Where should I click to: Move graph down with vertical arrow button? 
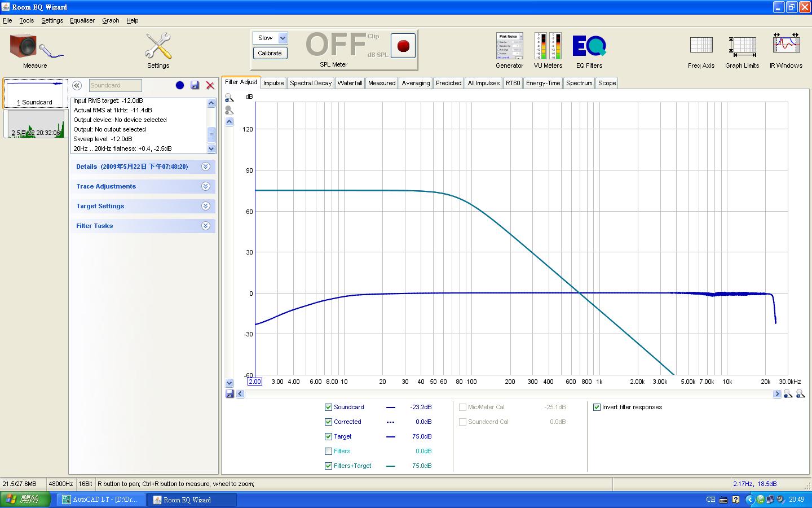tap(230, 383)
